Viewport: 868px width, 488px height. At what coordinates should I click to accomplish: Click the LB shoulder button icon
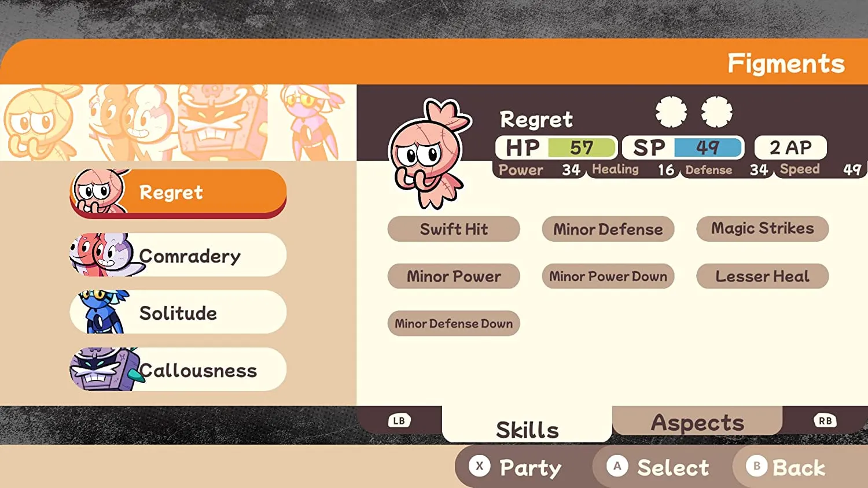pos(399,420)
